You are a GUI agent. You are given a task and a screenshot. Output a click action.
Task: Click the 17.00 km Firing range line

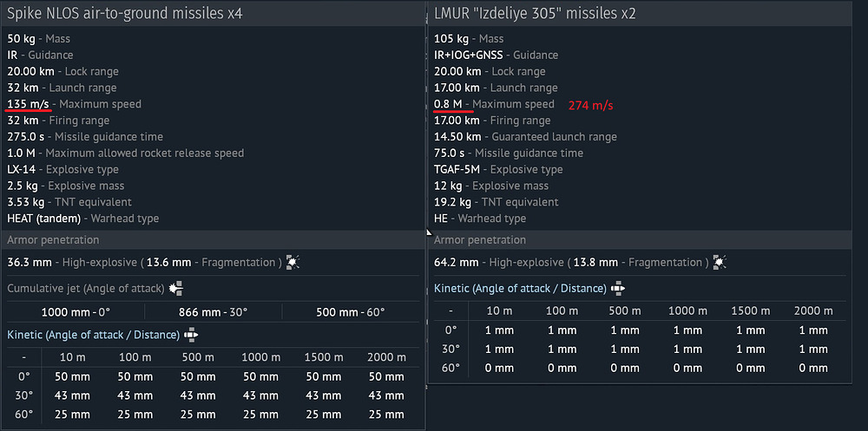point(492,120)
